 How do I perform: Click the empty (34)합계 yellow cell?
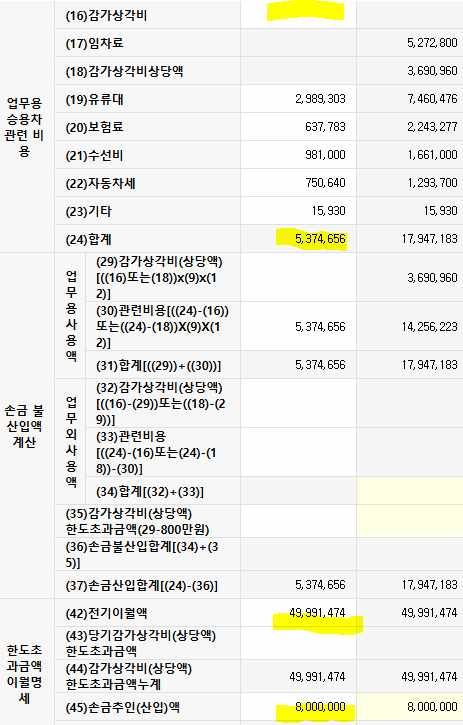pos(410,491)
